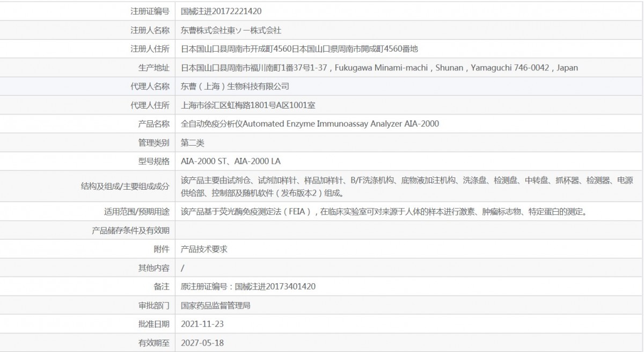The image size is (644, 352).
Task: Select registration number 国械注进20172221420
Action: (x=221, y=11)
